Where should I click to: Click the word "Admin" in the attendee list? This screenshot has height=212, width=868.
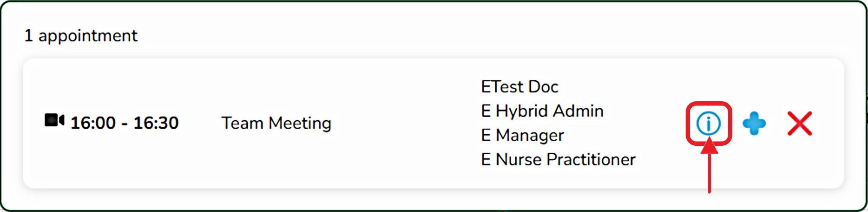(x=577, y=111)
